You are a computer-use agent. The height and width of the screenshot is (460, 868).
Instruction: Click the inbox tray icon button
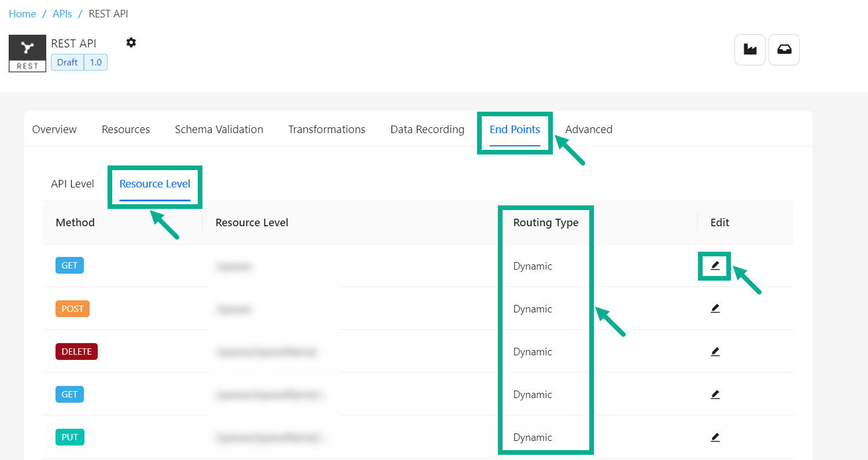[784, 50]
